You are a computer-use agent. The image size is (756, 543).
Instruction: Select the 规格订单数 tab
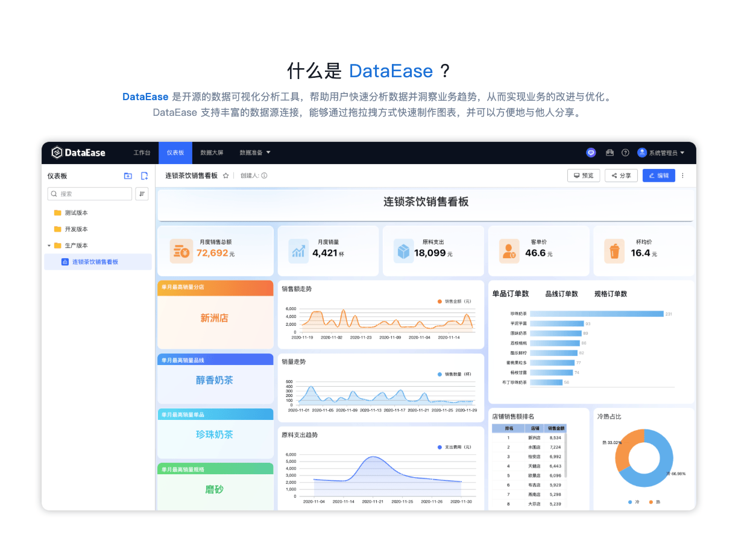click(x=611, y=294)
